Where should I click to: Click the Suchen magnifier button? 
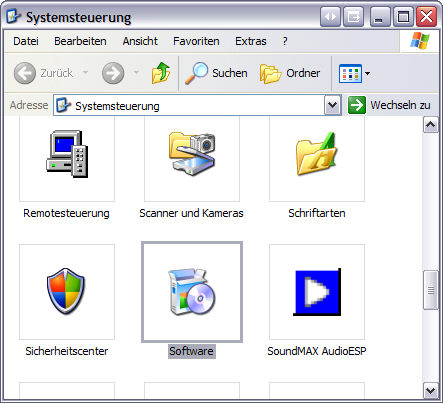(216, 73)
